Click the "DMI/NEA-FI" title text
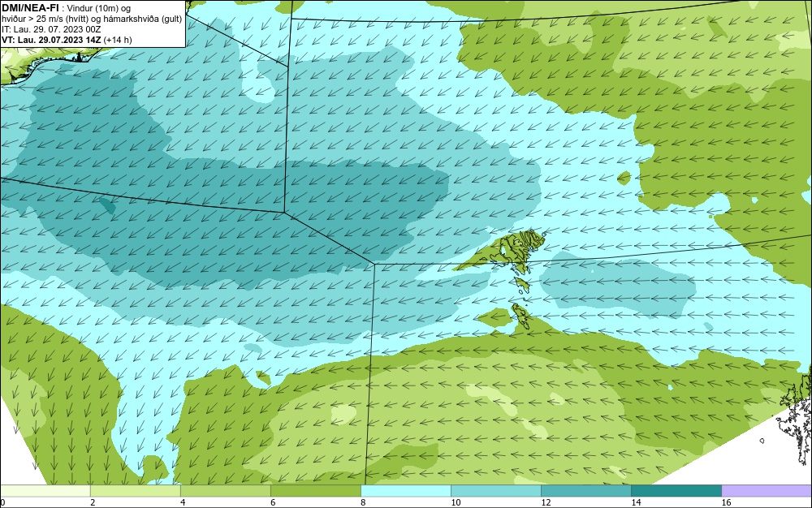This screenshot has height=508, width=812. (30, 8)
